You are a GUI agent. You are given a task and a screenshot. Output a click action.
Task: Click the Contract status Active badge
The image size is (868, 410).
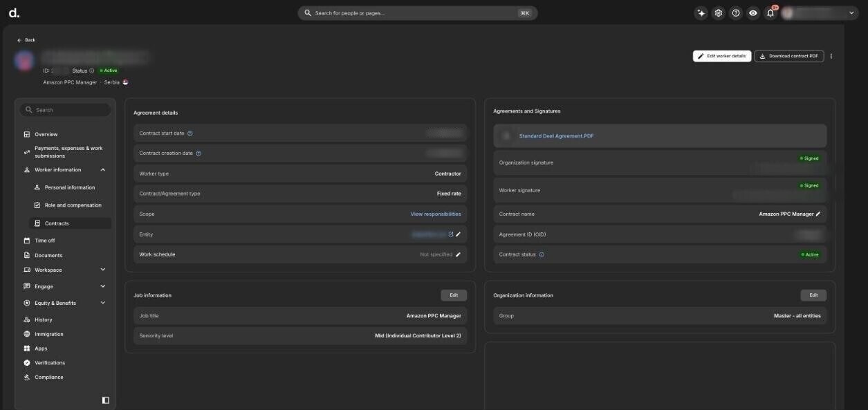(810, 254)
